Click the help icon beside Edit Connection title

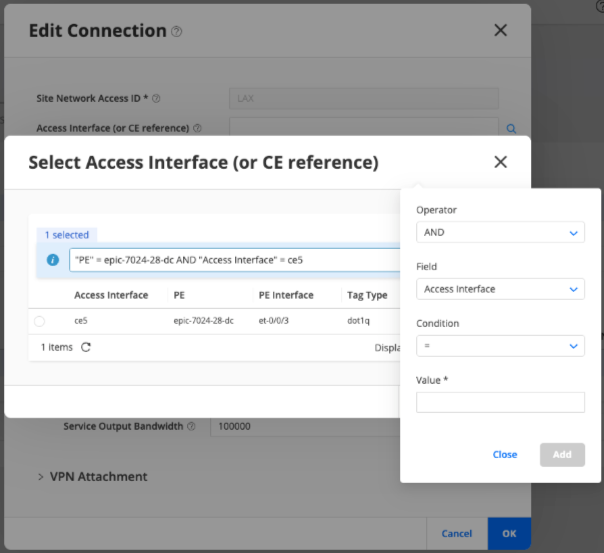(177, 32)
